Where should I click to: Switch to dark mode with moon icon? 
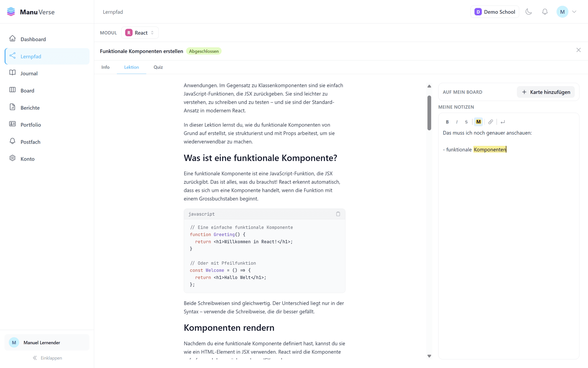[x=529, y=12]
